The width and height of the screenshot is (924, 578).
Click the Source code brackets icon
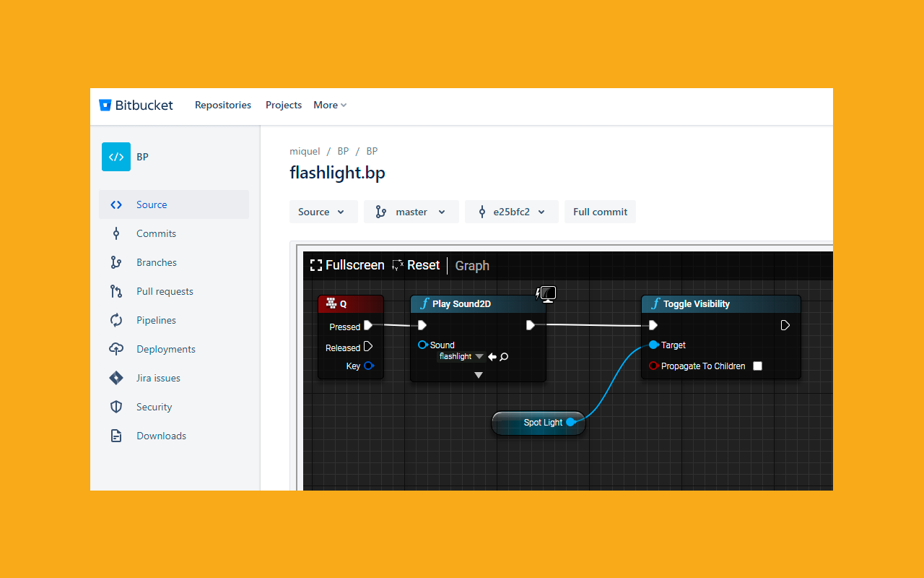[116, 204]
